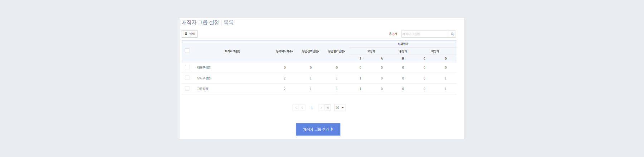The width and height of the screenshot is (644, 157).
Task: Click S count 1 in 유사구성원 row
Action: [x=360, y=78]
